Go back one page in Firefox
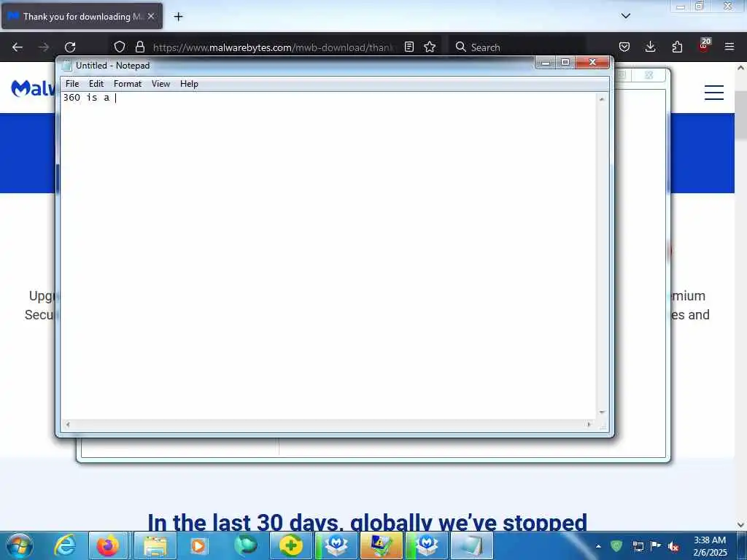The image size is (747, 560). 18,47
